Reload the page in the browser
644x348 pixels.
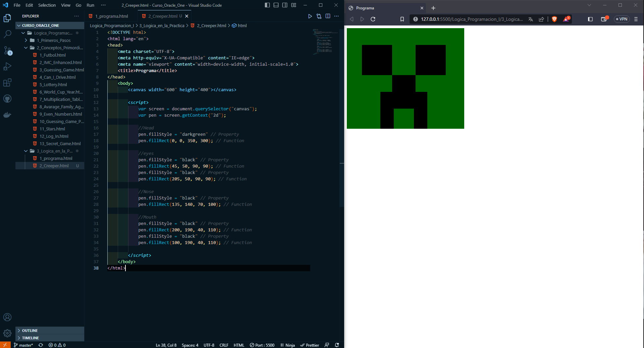pos(373,19)
